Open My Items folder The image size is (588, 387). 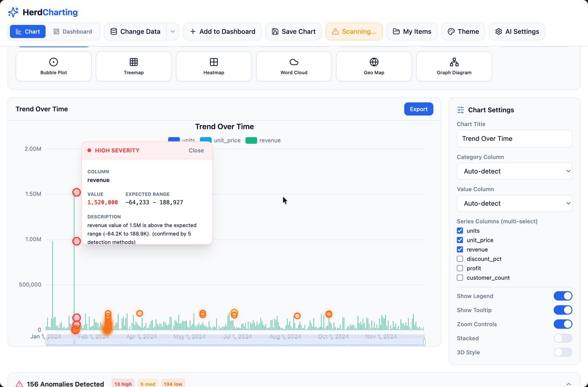[x=412, y=32]
